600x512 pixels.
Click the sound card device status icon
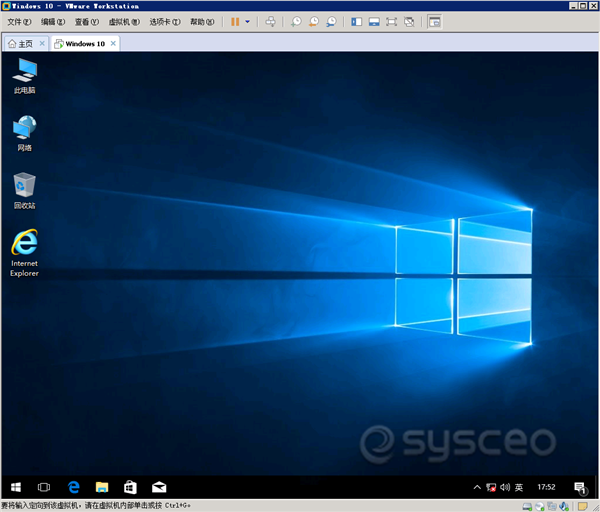[x=564, y=507]
